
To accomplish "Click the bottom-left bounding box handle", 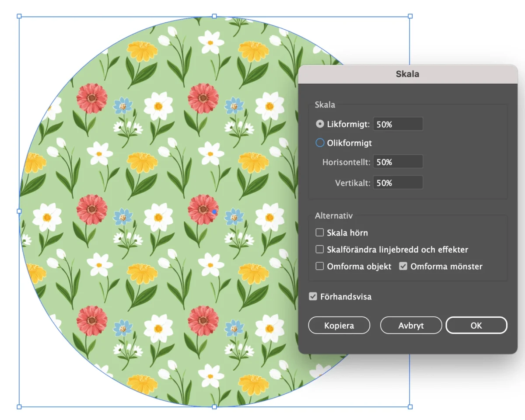I will coord(19,406).
